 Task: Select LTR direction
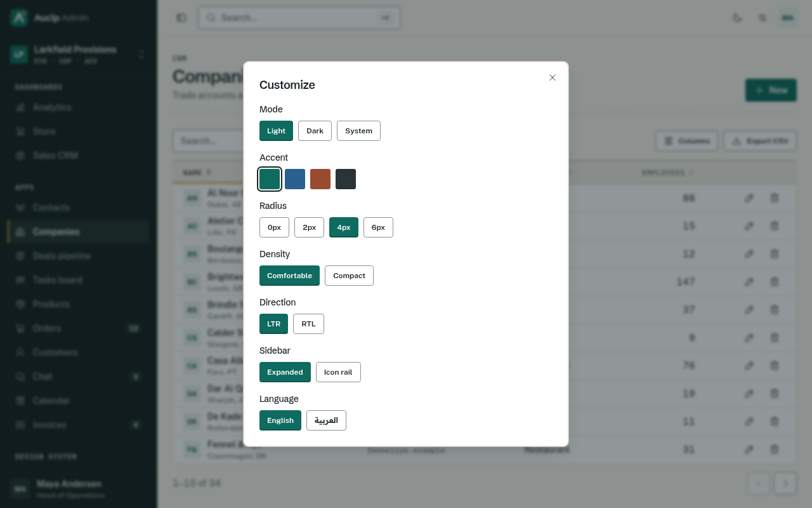[273, 324]
